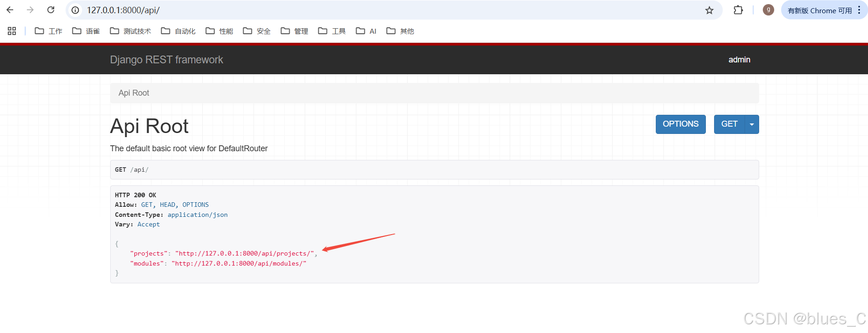Screen dimensions: 868x333
Task: Open the 工作 bookmark folder
Action: 49,31
